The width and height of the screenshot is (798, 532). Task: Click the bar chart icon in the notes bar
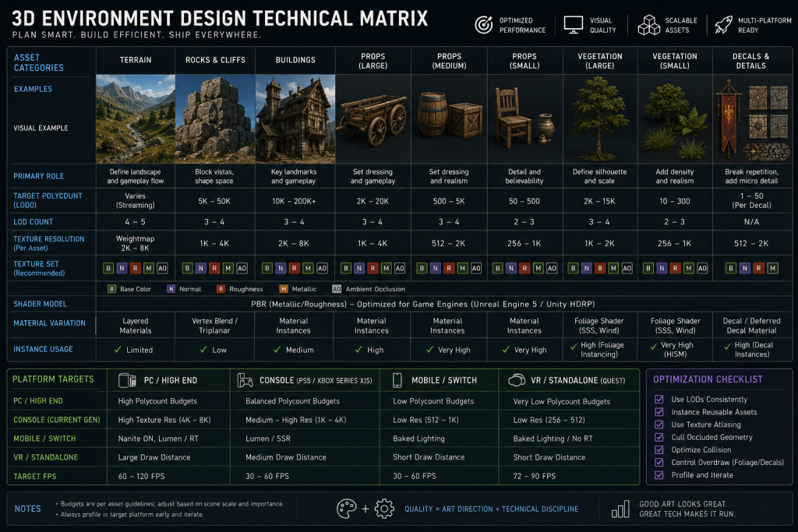[x=620, y=509]
